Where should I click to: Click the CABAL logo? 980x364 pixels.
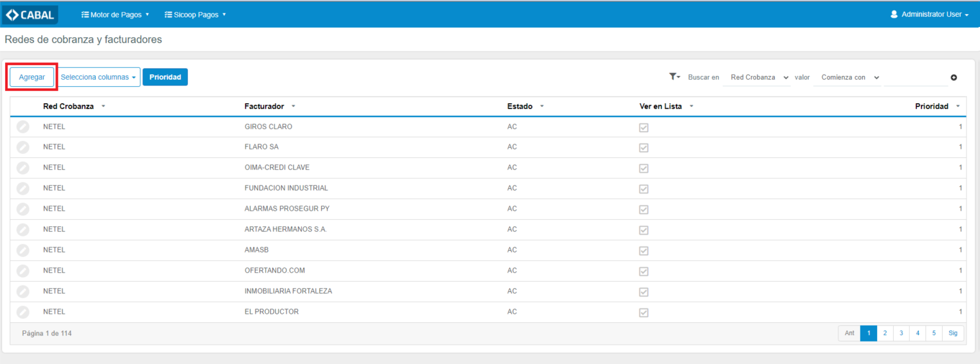(x=30, y=15)
